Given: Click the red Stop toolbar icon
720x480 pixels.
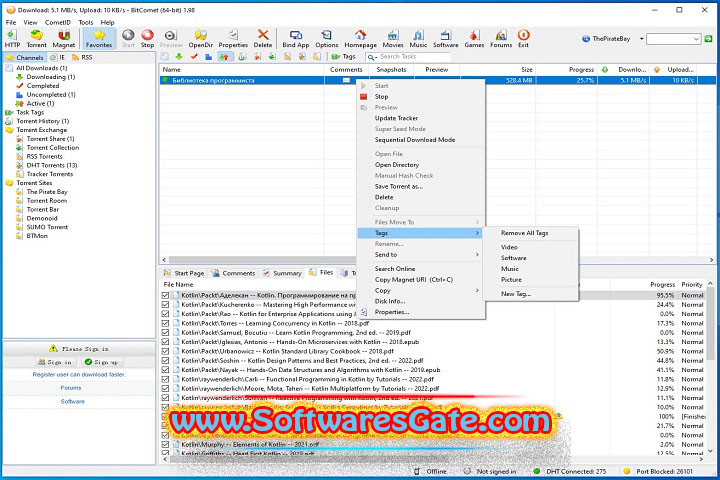Looking at the screenshot, I should [x=147, y=39].
